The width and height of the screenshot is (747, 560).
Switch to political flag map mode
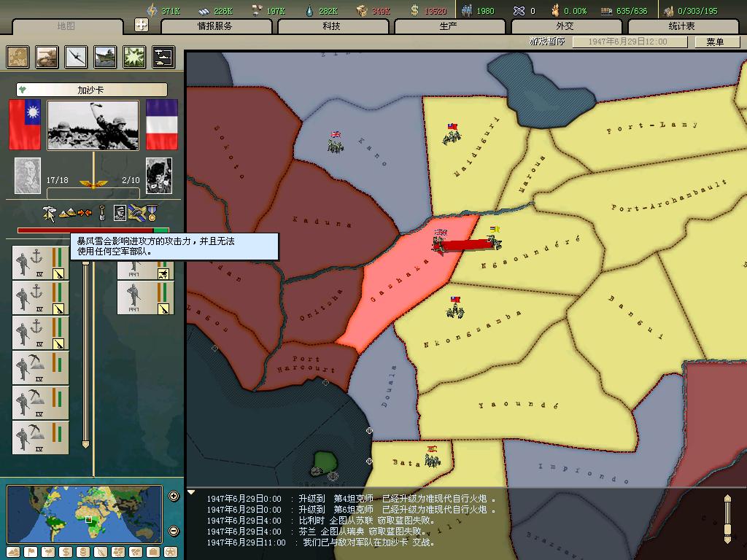coord(31,552)
